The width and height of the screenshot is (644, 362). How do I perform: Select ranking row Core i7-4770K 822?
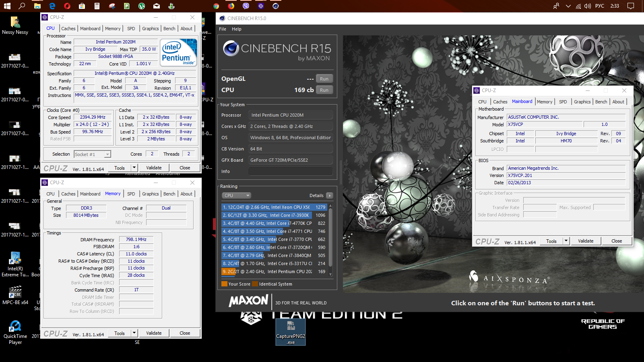(x=274, y=223)
